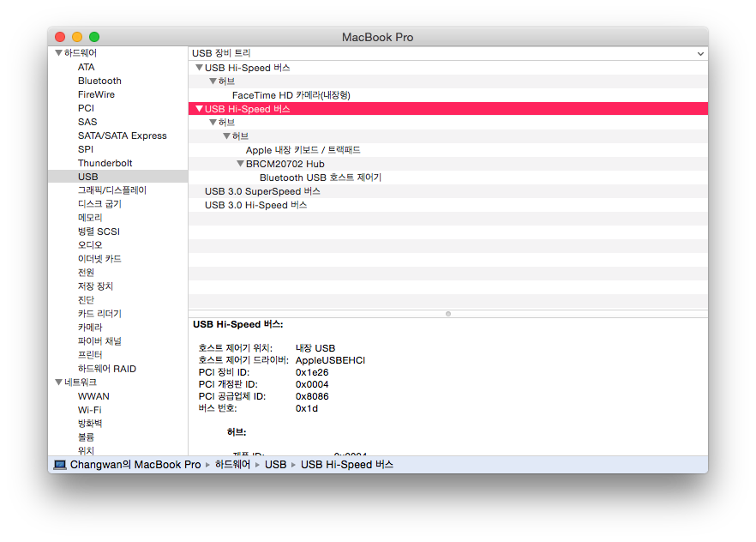The image size is (756, 542).
Task: Open ATA in the hardware sidebar
Action: (x=87, y=67)
